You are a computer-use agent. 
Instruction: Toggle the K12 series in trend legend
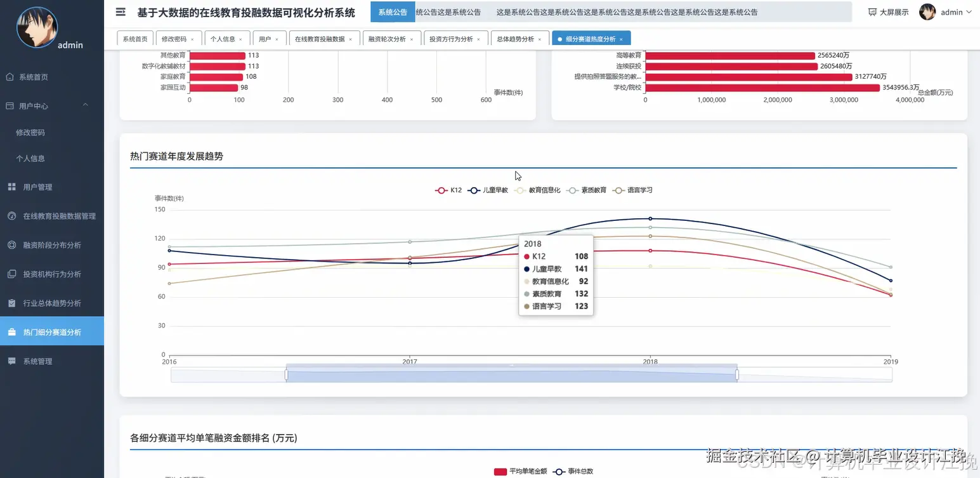448,190
